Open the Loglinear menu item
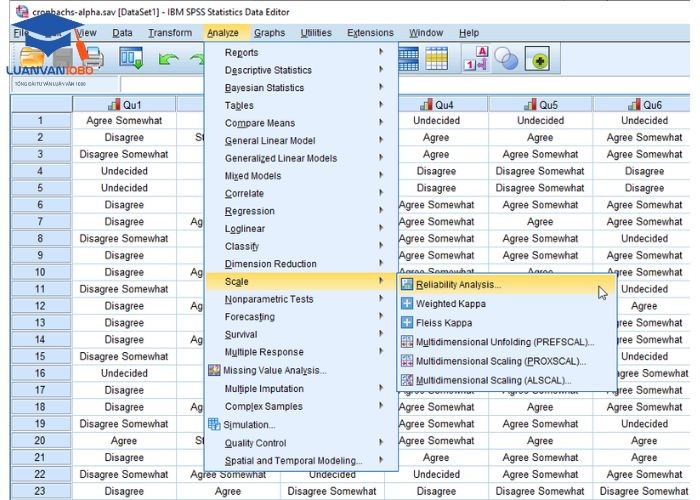 click(x=245, y=229)
